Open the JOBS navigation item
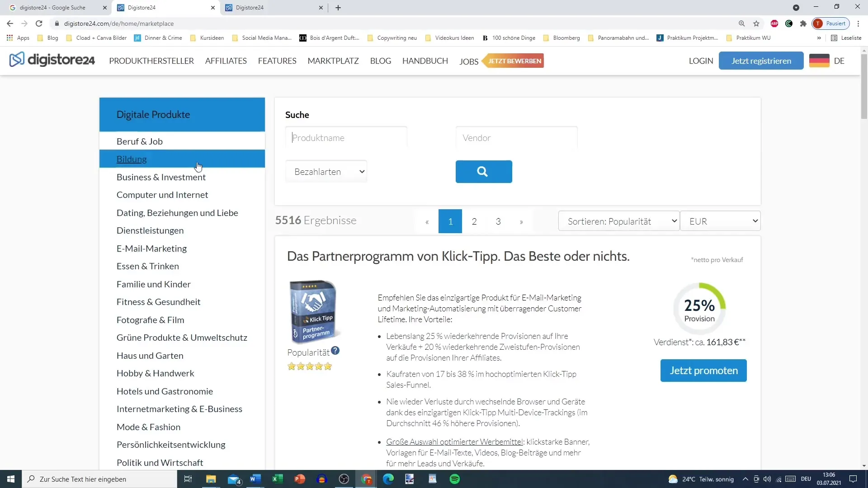This screenshot has height=488, width=868. [x=469, y=61]
